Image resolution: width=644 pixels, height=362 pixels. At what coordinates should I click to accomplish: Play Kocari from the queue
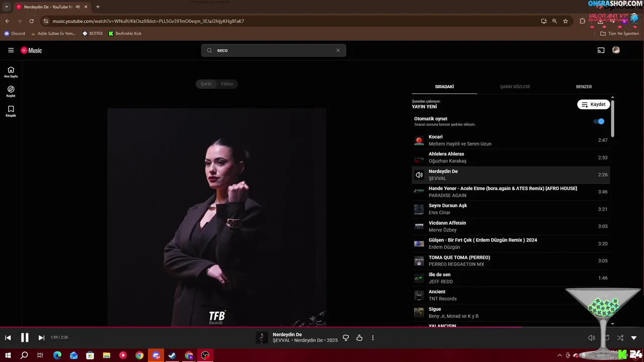point(511,140)
